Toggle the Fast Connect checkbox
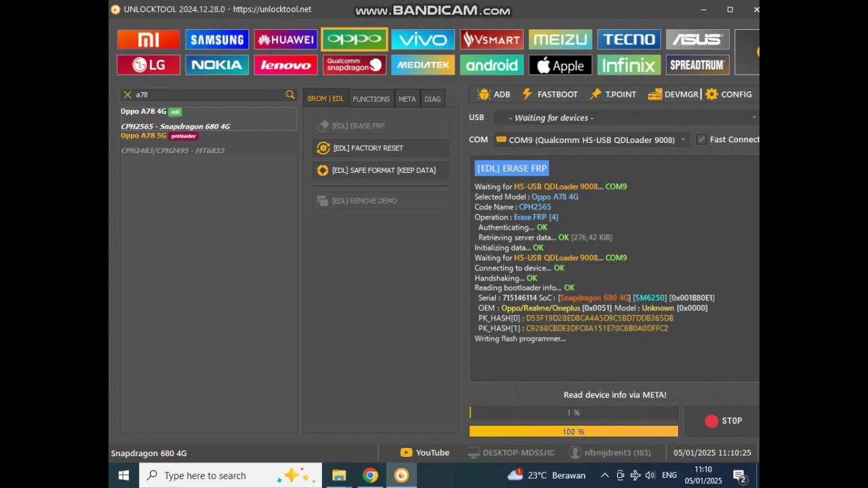This screenshot has height=488, width=868. pyautogui.click(x=701, y=140)
